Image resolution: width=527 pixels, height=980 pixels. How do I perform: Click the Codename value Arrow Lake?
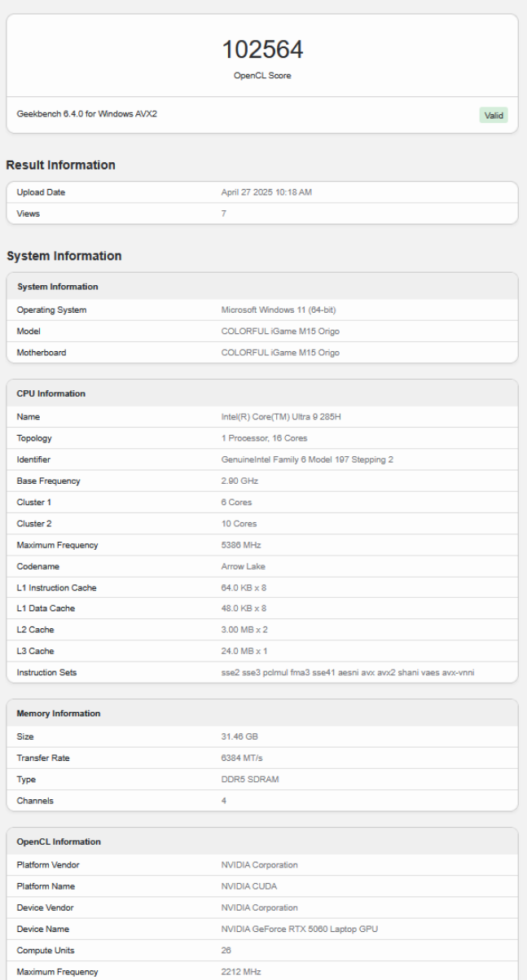[x=243, y=566]
